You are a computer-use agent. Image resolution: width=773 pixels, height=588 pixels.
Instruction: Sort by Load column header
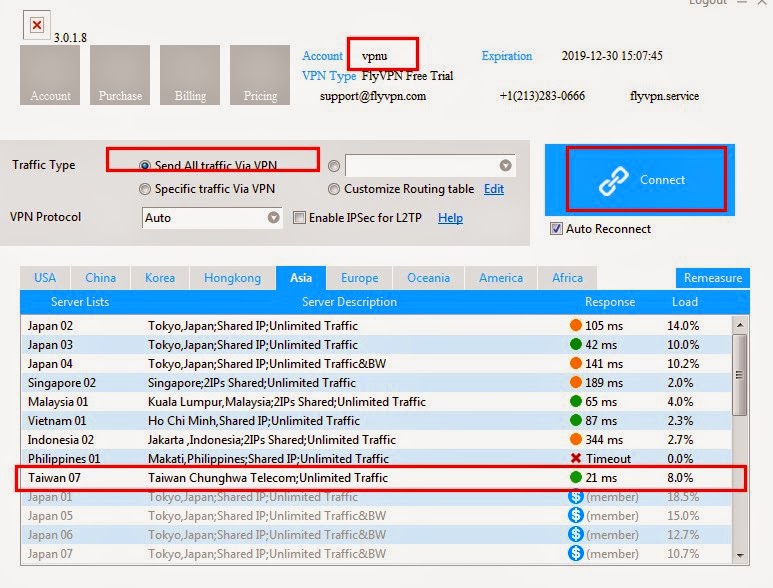(685, 302)
